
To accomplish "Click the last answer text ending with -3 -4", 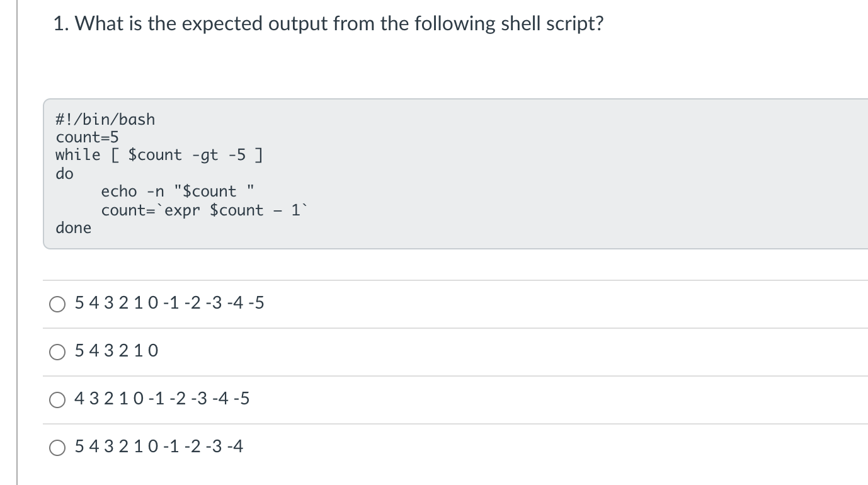I will point(159,447).
